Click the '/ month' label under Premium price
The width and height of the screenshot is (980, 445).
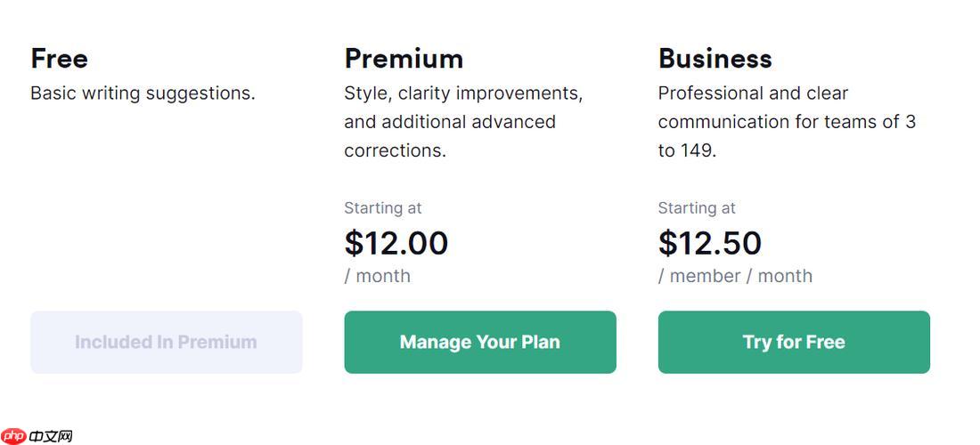378,276
